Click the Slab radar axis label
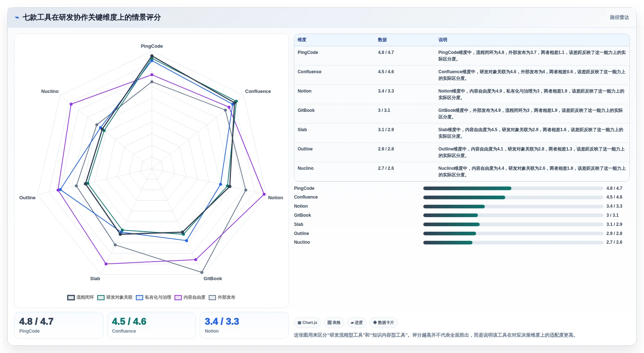 click(95, 279)
